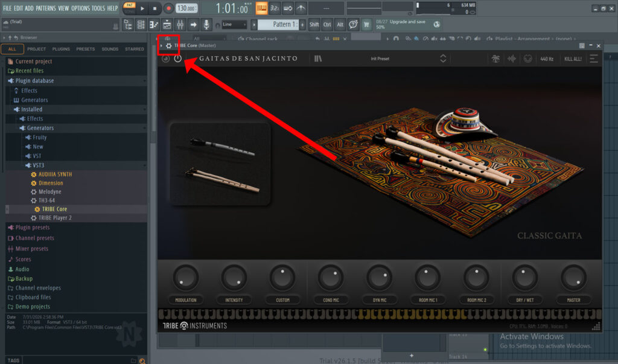618x364 pixels.
Task: Click the microphone recording icon
Action: tap(206, 25)
